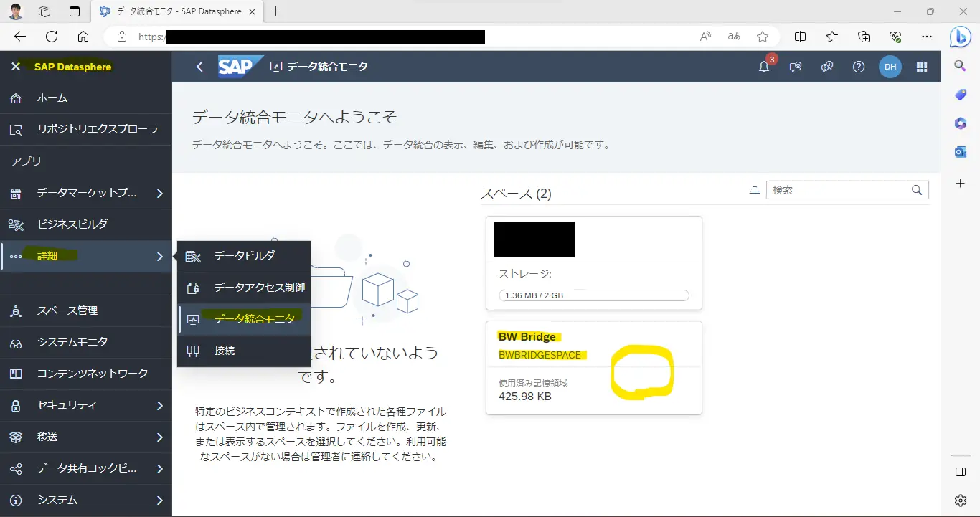Select 接続 in the submenu
Image resolution: width=980 pixels, height=517 pixels.
click(244, 351)
